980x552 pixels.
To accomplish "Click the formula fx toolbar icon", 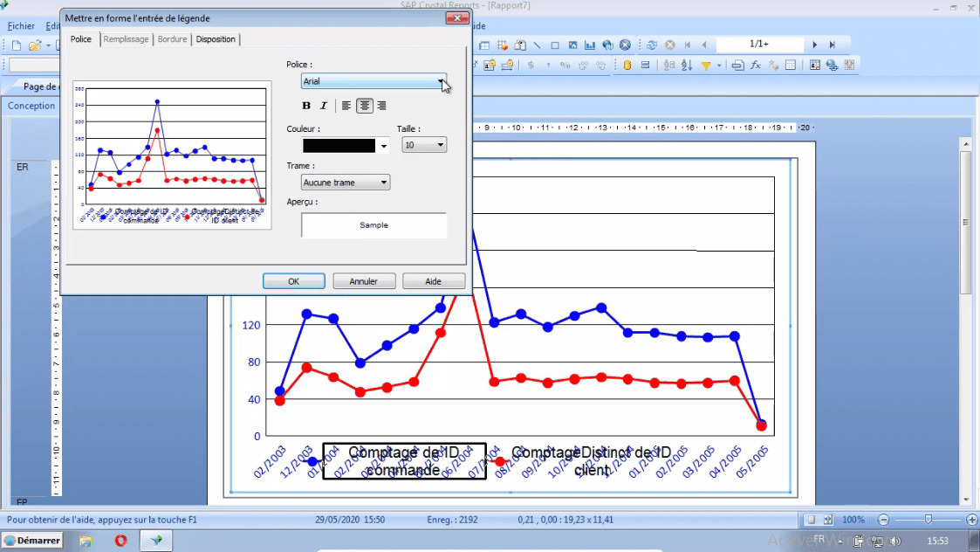I will (756, 65).
